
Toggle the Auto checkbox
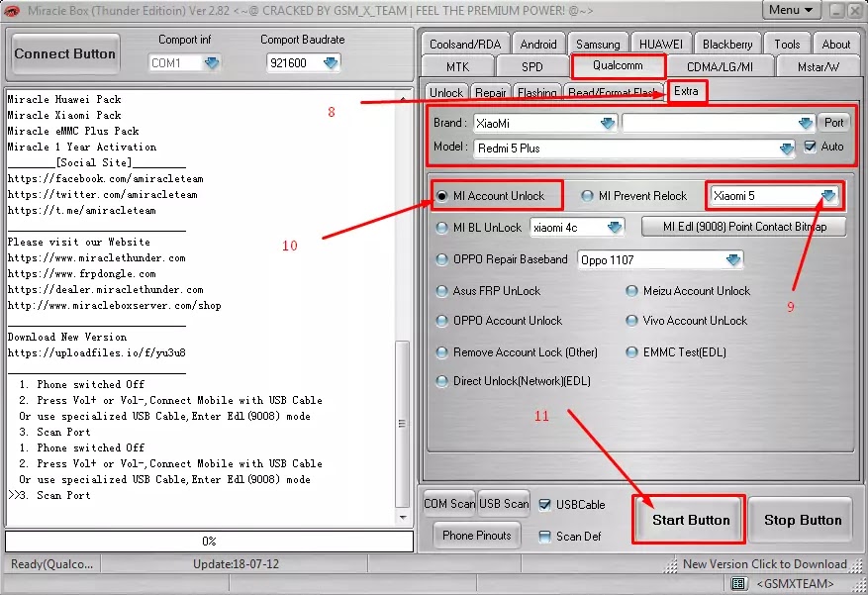coord(811,147)
